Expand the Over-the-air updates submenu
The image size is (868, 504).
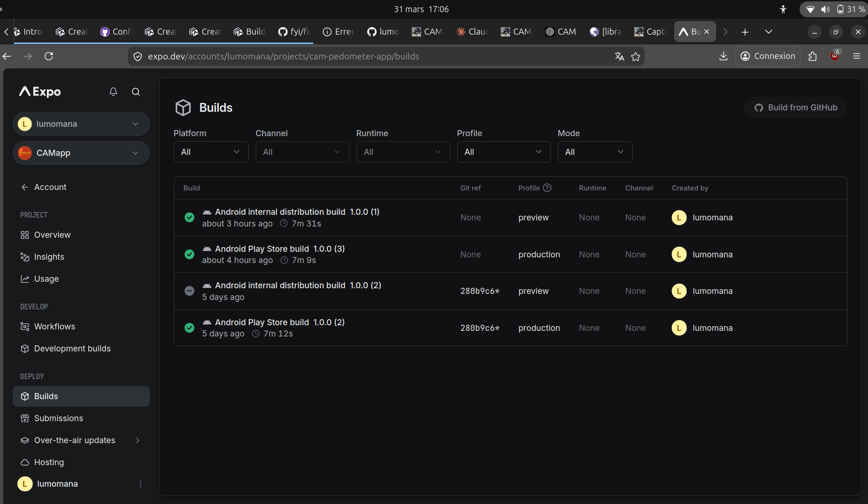tap(137, 440)
